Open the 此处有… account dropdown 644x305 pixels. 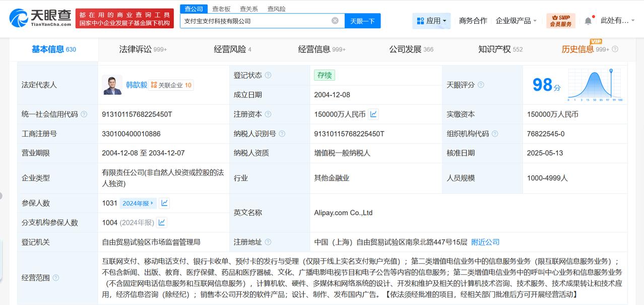[x=618, y=21]
